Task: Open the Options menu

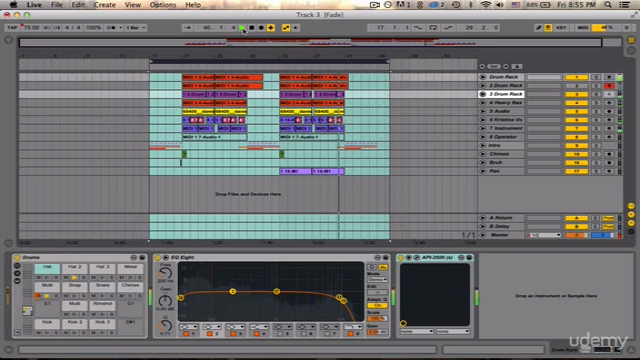Action: point(162,5)
